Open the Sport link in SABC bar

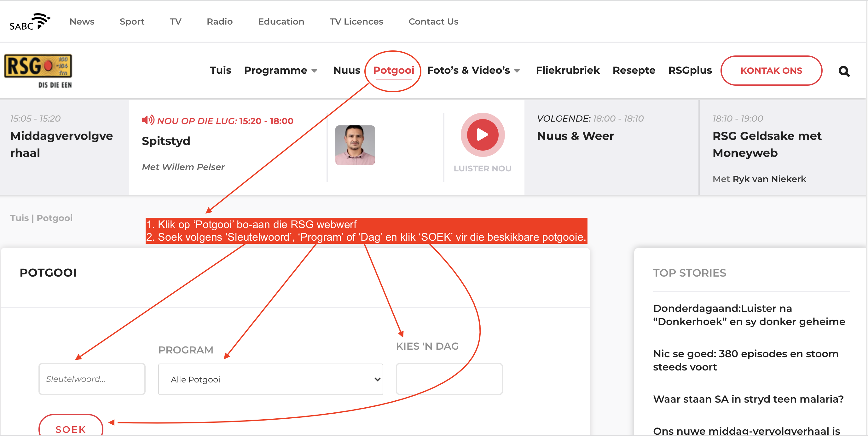pos(132,21)
